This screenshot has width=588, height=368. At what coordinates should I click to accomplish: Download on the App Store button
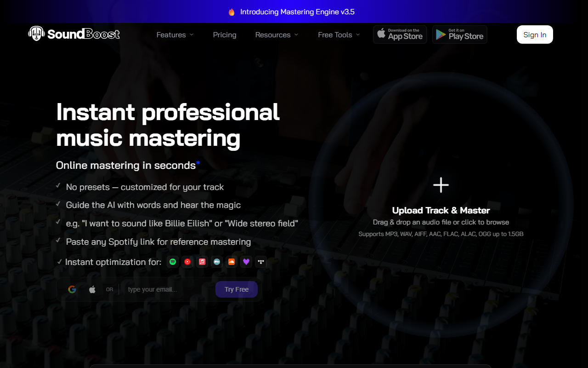(400, 34)
